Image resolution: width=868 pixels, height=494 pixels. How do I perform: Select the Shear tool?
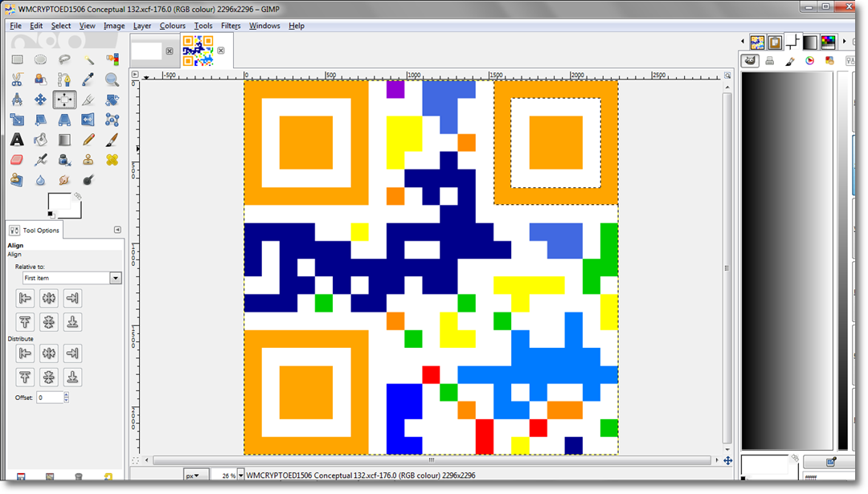(x=40, y=120)
